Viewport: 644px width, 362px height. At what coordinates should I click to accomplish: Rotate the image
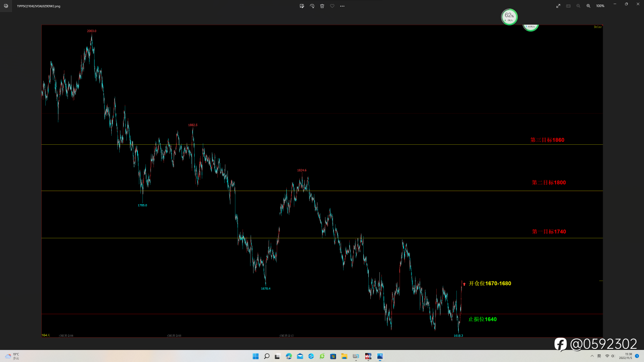[312, 6]
